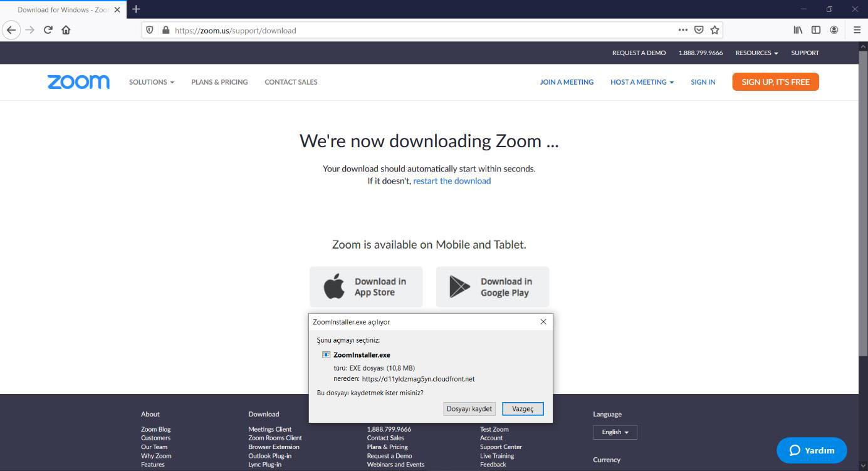Click Vazgeç button in dialog
Image resolution: width=868 pixels, height=471 pixels.
[x=523, y=408]
